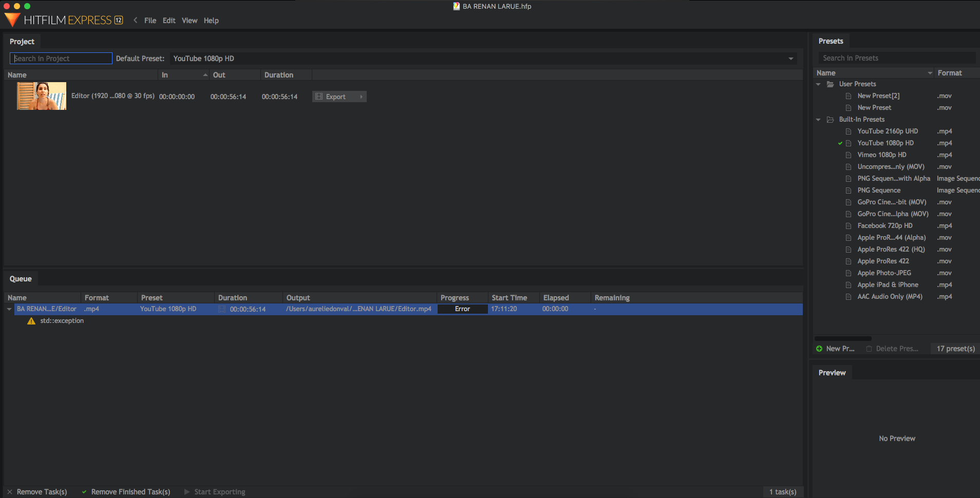Viewport: 980px width, 498px height.
Task: Open the View menu
Action: [189, 21]
